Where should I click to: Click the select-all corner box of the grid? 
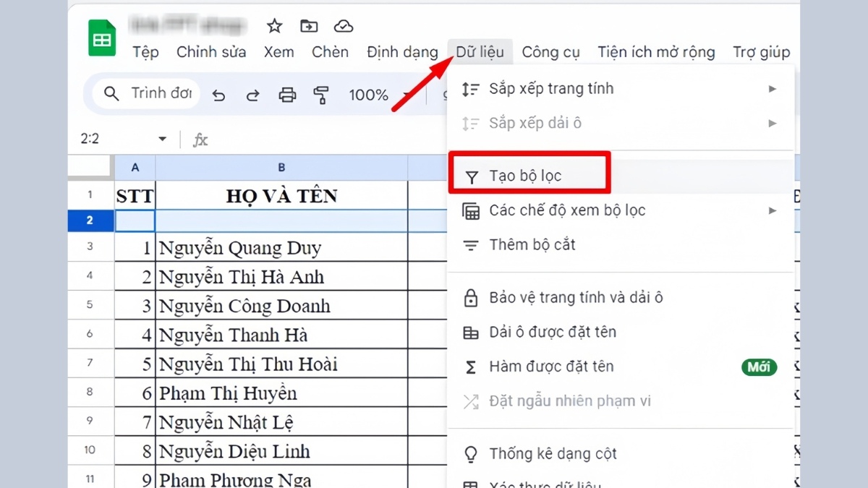click(90, 167)
